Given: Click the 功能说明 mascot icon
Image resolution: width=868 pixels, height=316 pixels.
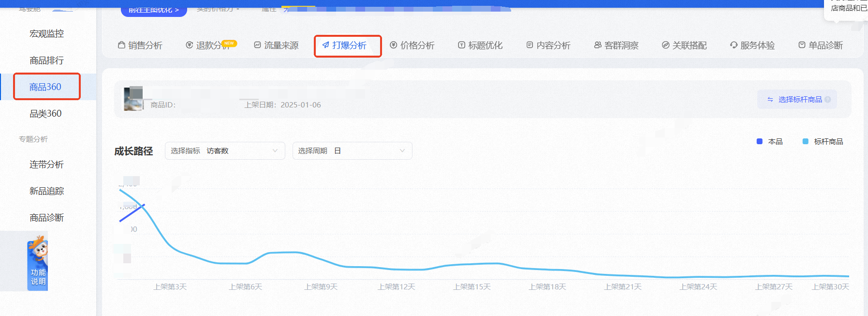Looking at the screenshot, I should click(38, 251).
